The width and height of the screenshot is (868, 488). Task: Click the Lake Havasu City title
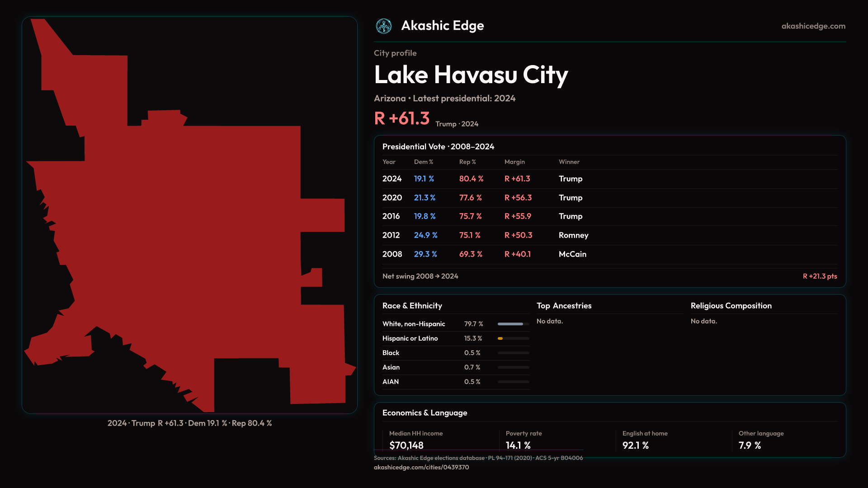click(471, 75)
